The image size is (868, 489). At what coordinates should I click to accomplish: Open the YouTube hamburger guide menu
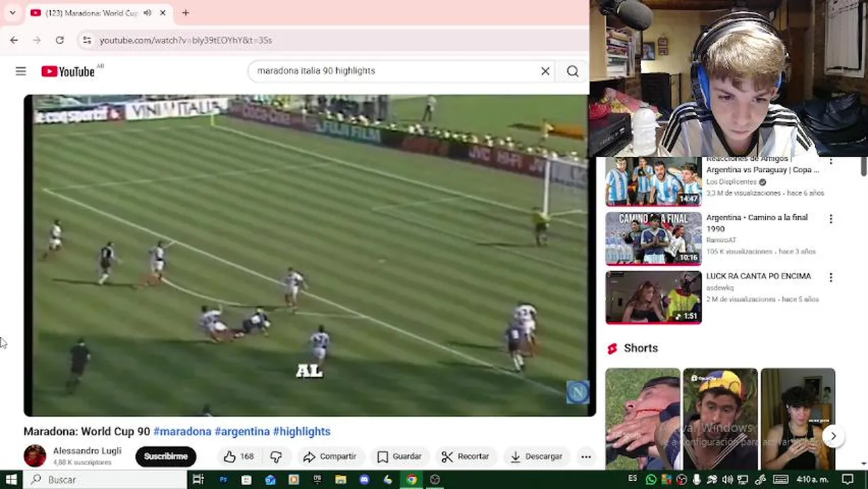20,71
